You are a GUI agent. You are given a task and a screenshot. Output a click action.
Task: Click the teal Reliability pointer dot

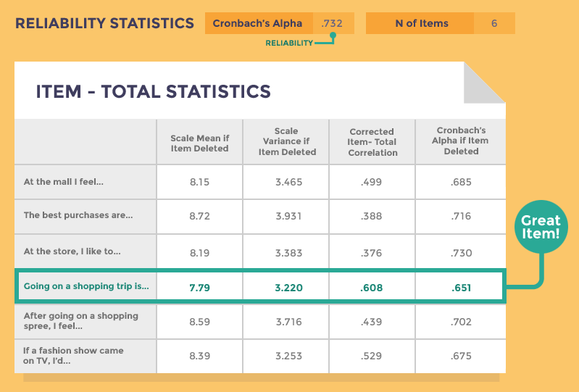[x=333, y=36]
